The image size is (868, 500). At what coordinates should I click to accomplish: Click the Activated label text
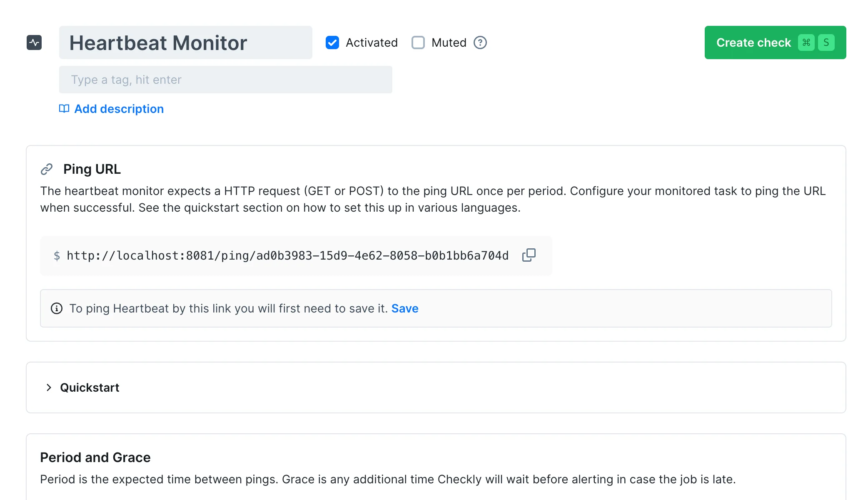click(372, 42)
